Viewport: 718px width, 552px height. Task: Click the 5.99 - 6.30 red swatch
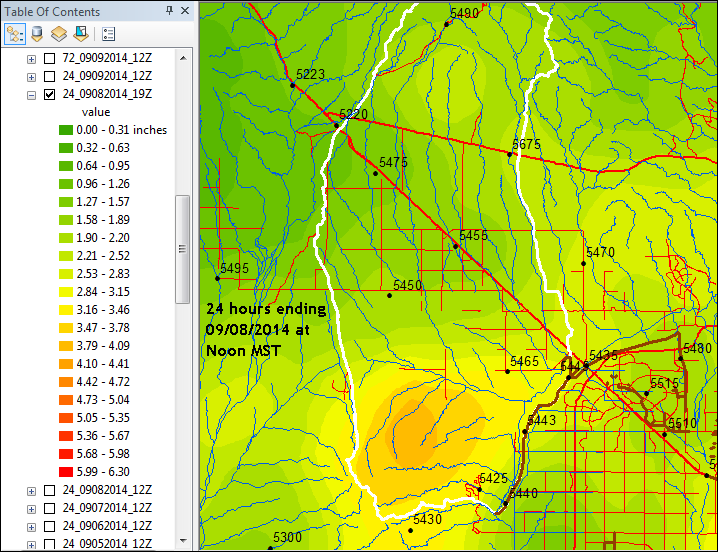pyautogui.click(x=66, y=472)
